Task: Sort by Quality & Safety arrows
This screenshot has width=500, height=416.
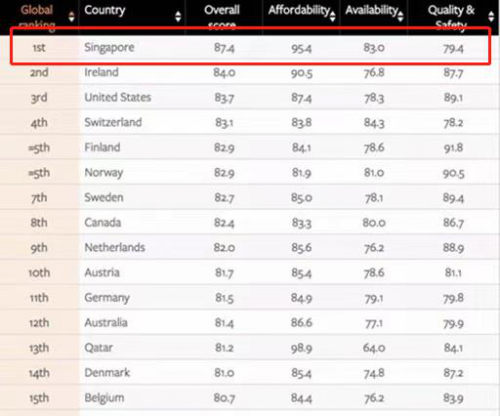Action: (x=491, y=16)
